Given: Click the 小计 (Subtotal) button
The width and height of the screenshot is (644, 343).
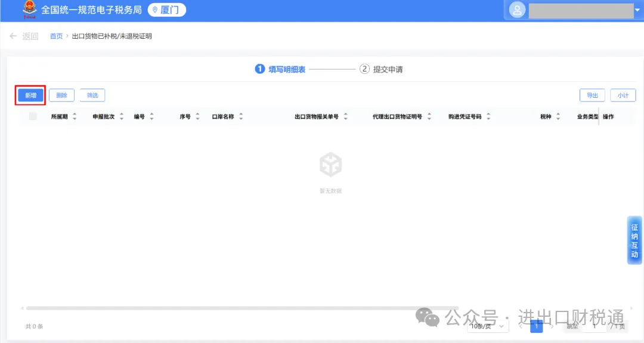Looking at the screenshot, I should point(623,95).
